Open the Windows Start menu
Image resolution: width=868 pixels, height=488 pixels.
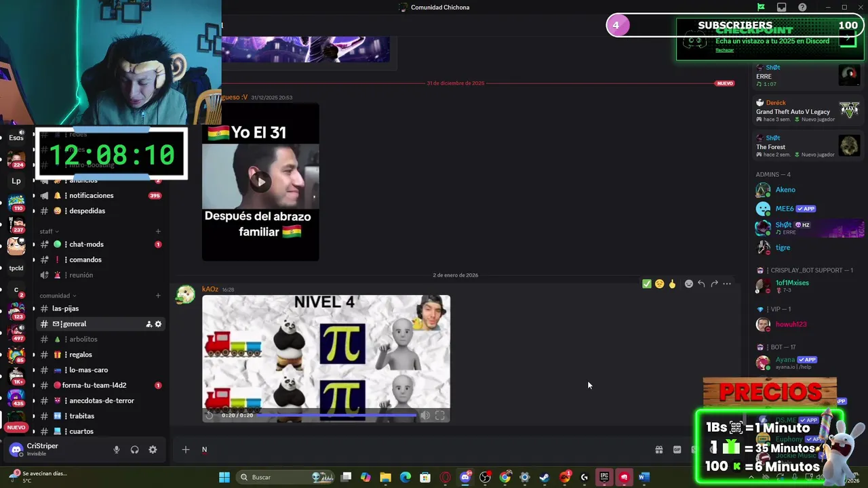[224, 477]
